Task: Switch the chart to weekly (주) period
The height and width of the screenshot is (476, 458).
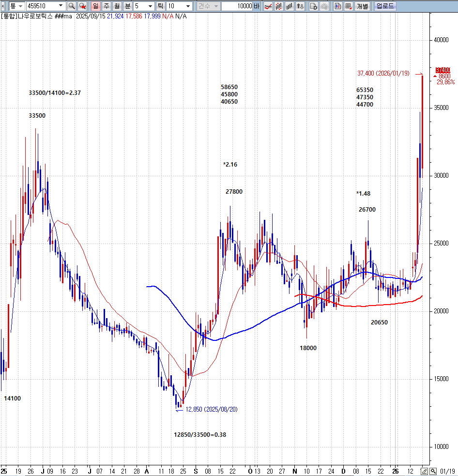Action: tap(106, 6)
